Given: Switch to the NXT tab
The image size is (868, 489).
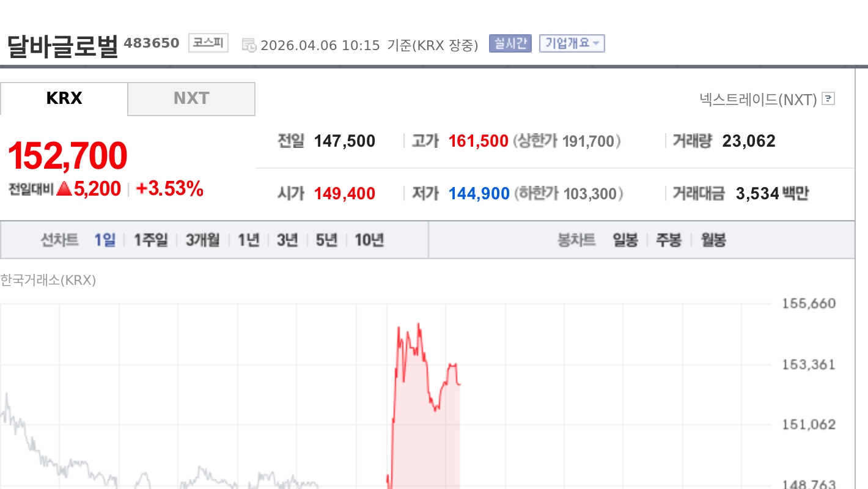Looking at the screenshot, I should pos(191,98).
